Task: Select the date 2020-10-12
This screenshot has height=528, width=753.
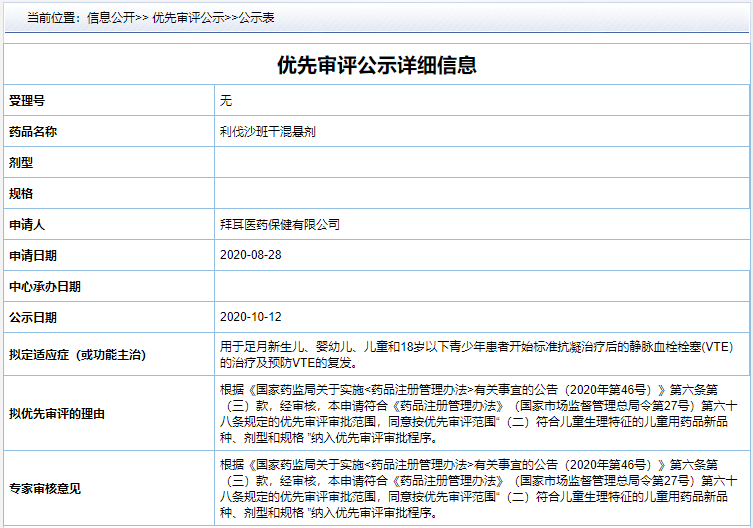Action: pyautogui.click(x=250, y=317)
